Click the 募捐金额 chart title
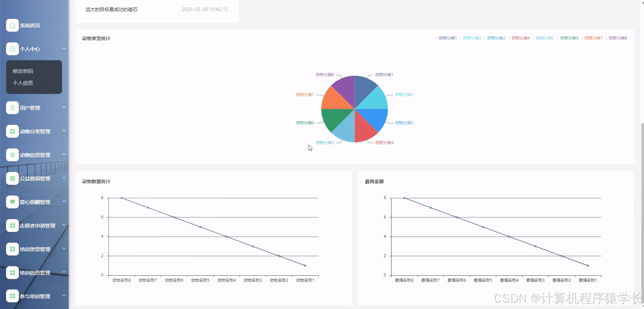The image size is (644, 309). [x=374, y=181]
